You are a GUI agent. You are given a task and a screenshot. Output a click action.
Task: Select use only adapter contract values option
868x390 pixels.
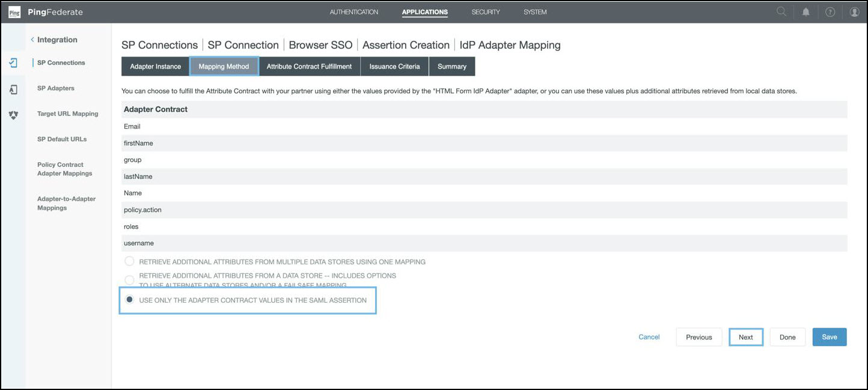point(129,300)
